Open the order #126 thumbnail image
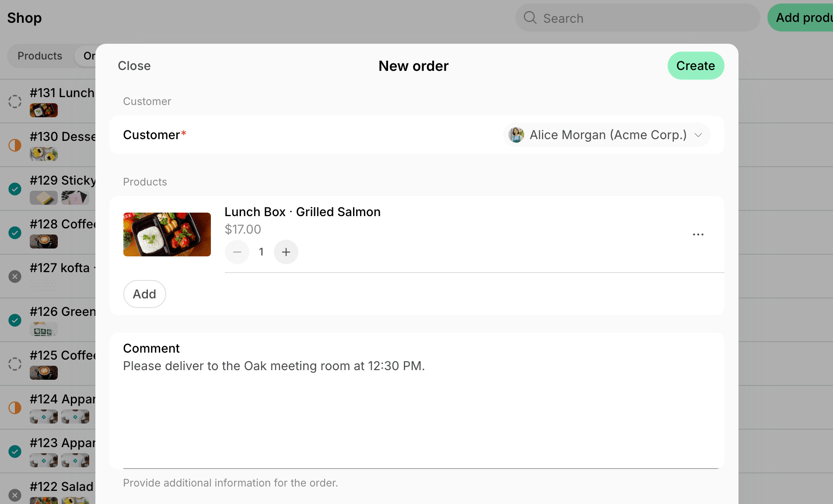 (44, 329)
